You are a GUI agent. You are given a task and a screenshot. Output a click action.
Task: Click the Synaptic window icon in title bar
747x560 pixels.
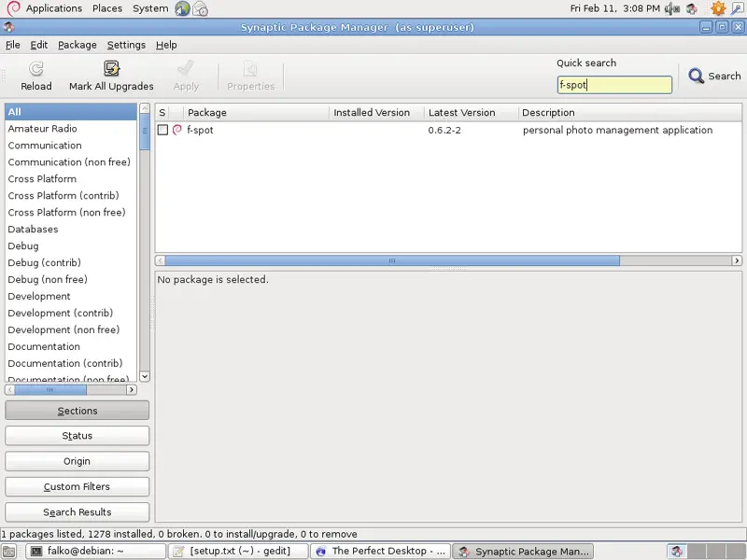8,27
